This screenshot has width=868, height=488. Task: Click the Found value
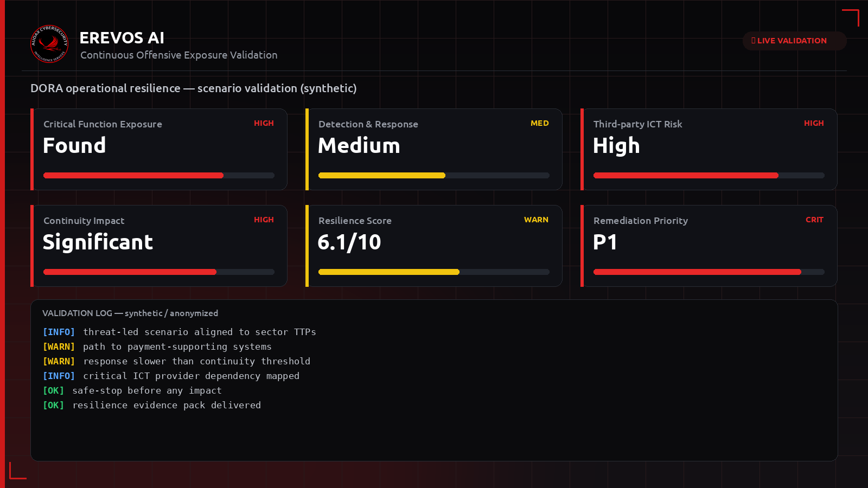pyautogui.click(x=74, y=145)
